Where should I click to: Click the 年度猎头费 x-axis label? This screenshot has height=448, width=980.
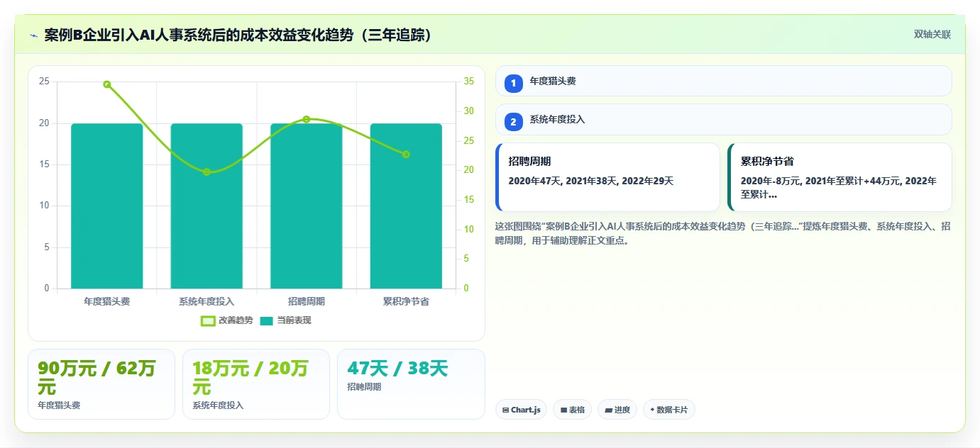pyautogui.click(x=107, y=301)
